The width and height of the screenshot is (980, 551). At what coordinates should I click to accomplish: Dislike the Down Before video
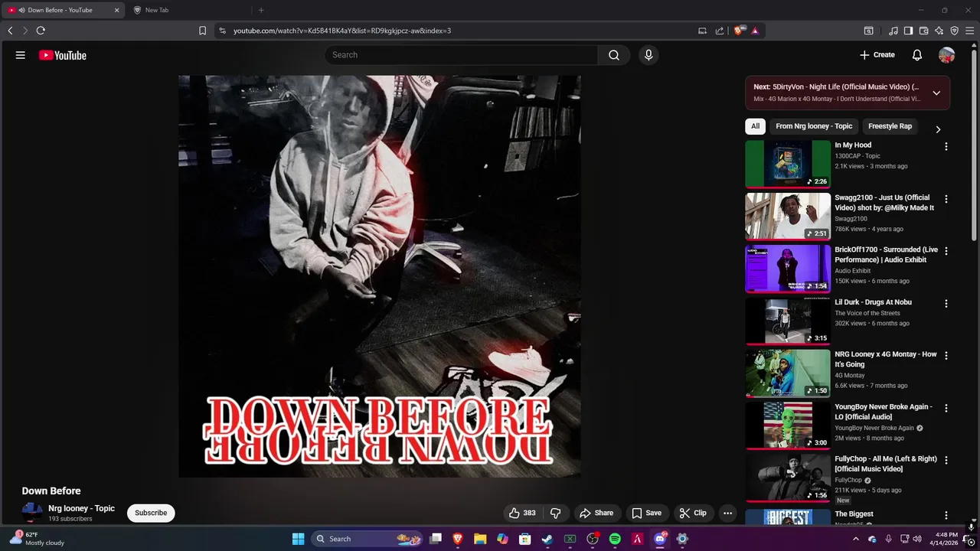(x=556, y=513)
